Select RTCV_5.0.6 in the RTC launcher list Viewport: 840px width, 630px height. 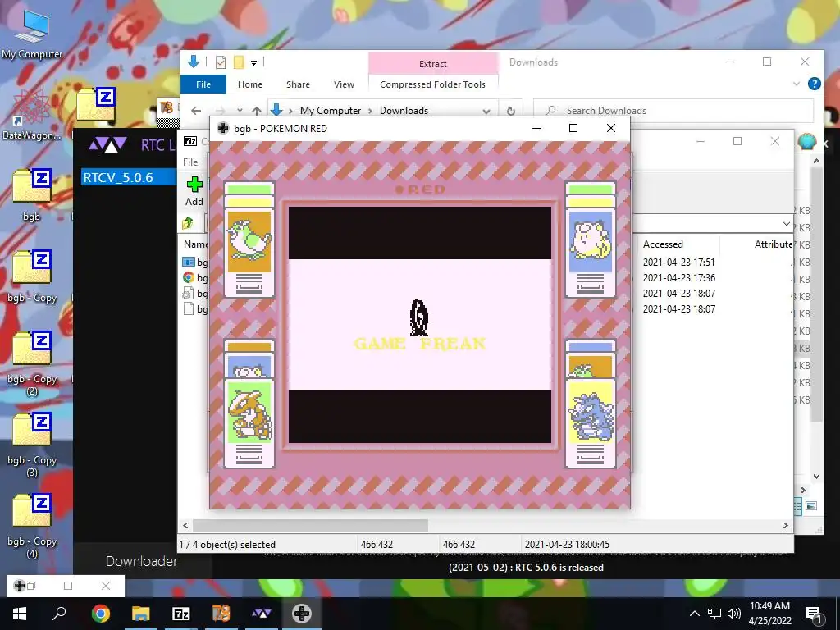click(129, 177)
